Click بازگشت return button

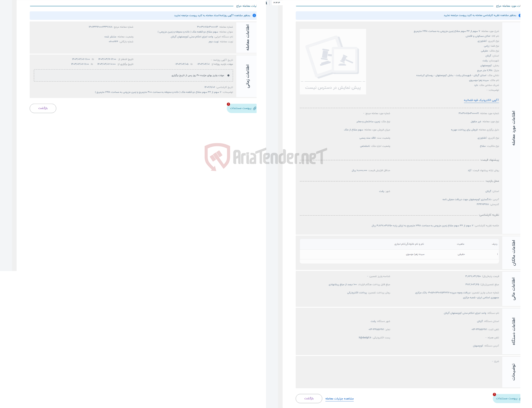tap(43, 108)
